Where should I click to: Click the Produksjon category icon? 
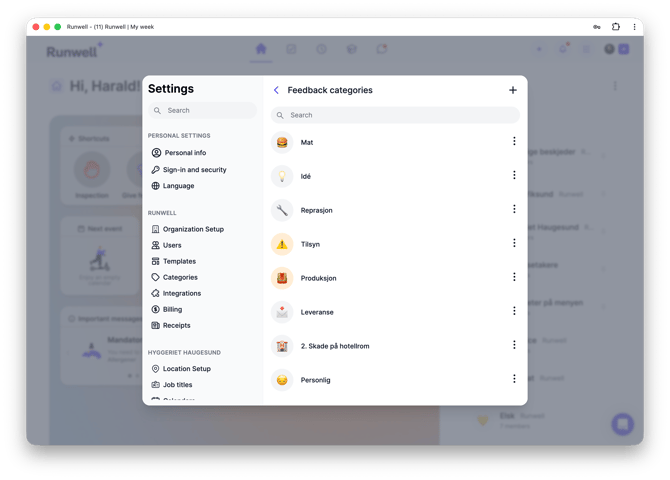(282, 278)
